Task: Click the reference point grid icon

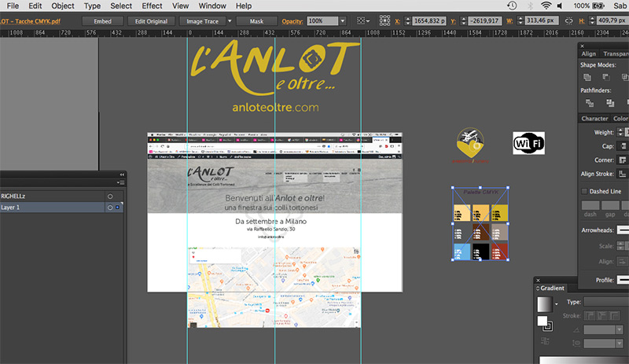Action: click(384, 21)
